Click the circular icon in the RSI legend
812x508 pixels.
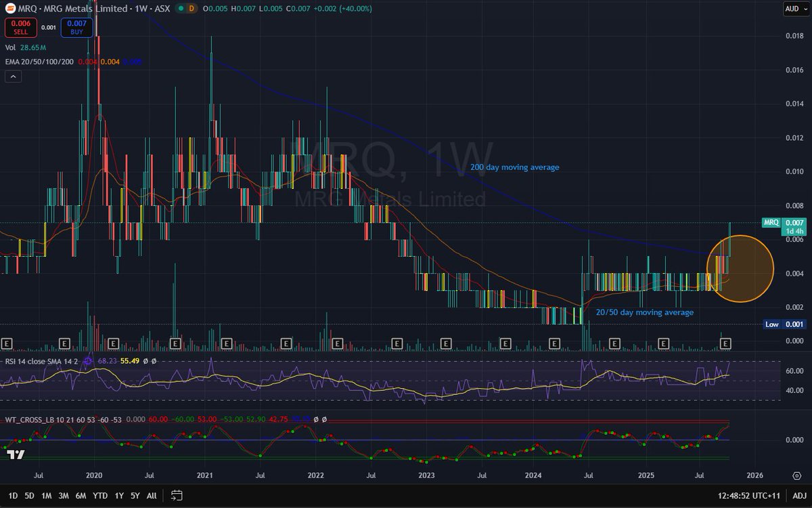[x=87, y=361]
